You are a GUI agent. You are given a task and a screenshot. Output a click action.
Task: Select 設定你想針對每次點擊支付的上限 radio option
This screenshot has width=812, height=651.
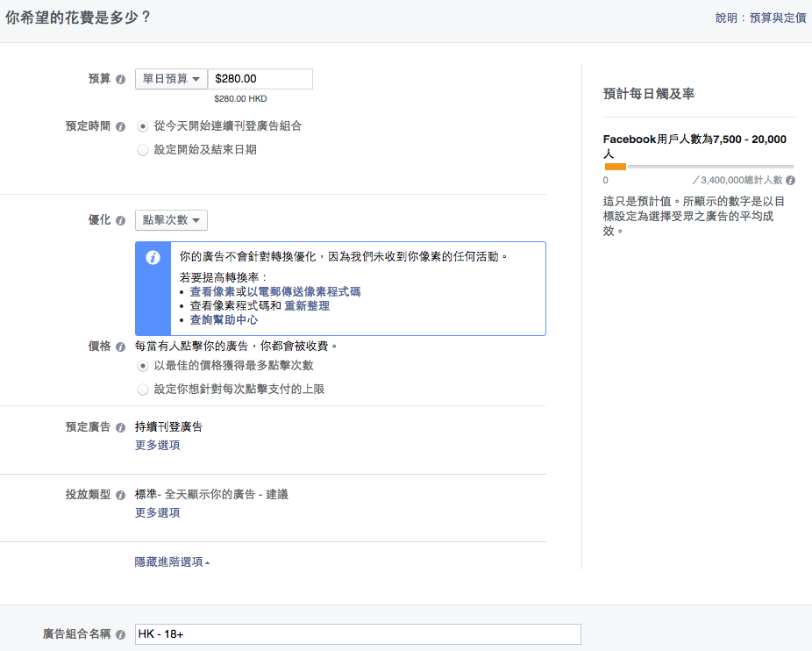coord(143,390)
